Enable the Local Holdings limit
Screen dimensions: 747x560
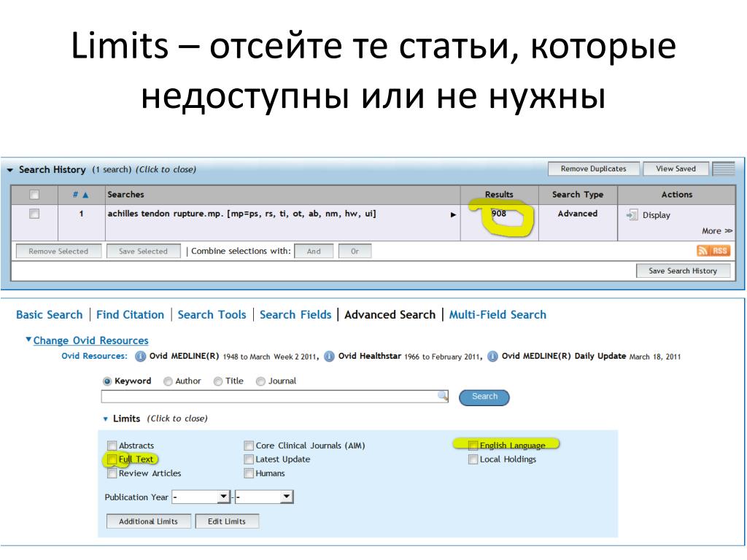pyautogui.click(x=473, y=459)
